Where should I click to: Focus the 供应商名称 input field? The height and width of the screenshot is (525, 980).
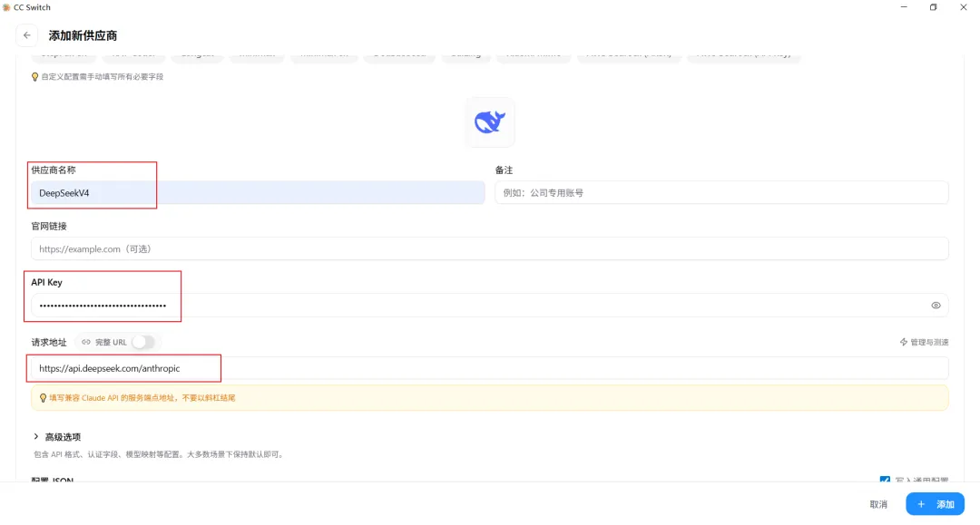258,193
